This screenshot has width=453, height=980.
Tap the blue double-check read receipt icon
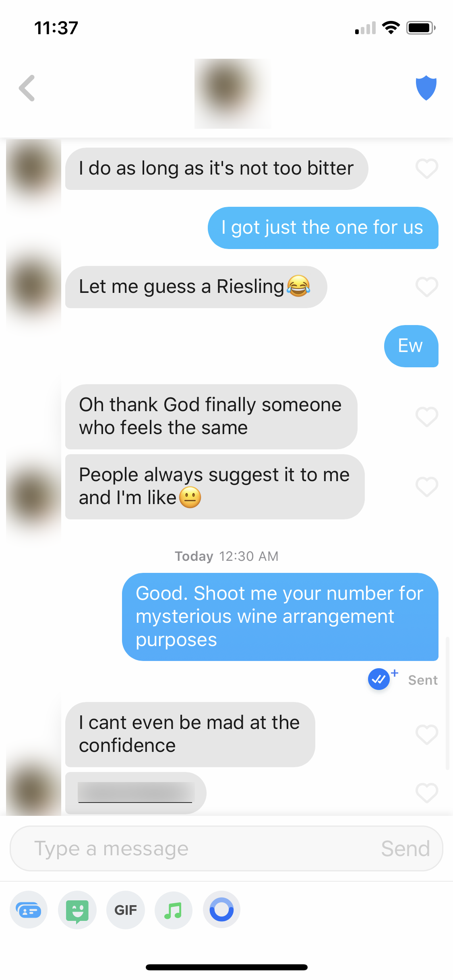pos(379,679)
